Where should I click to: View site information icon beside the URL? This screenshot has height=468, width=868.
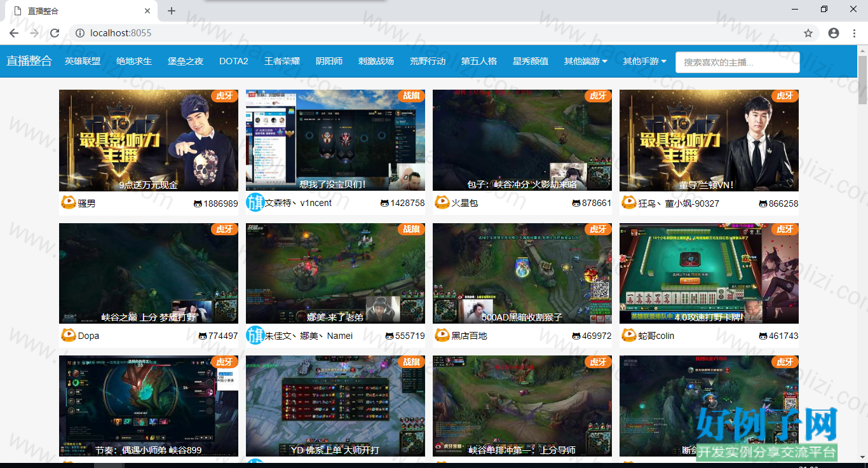(80, 33)
